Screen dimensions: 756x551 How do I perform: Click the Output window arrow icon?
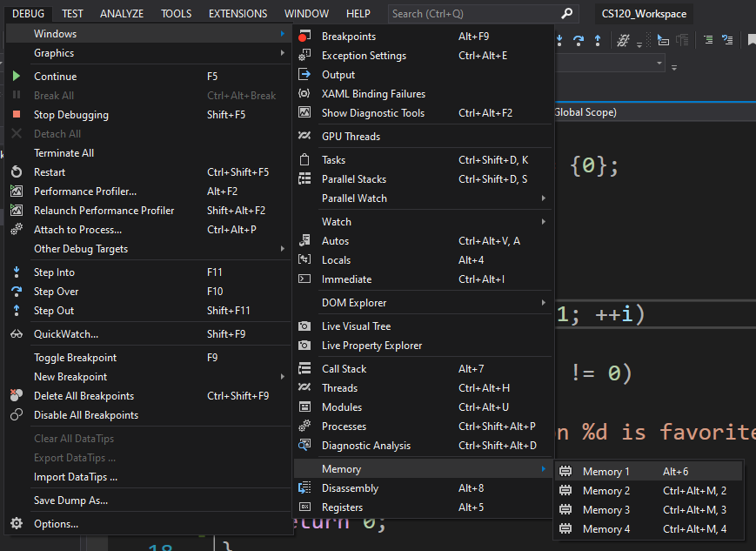click(304, 74)
